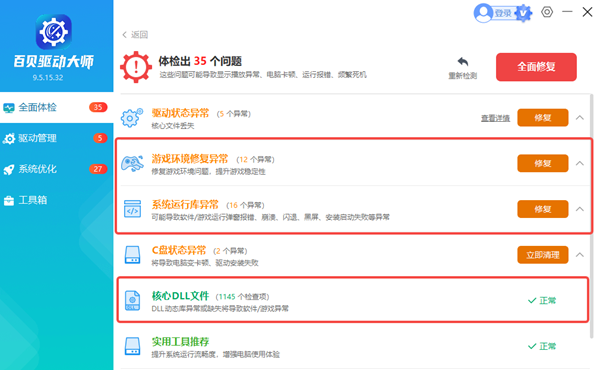Viewport: 600px width, 370px height.
Task: Collapse the 游戏环境修复异常 row chevron
Action: click(x=580, y=163)
